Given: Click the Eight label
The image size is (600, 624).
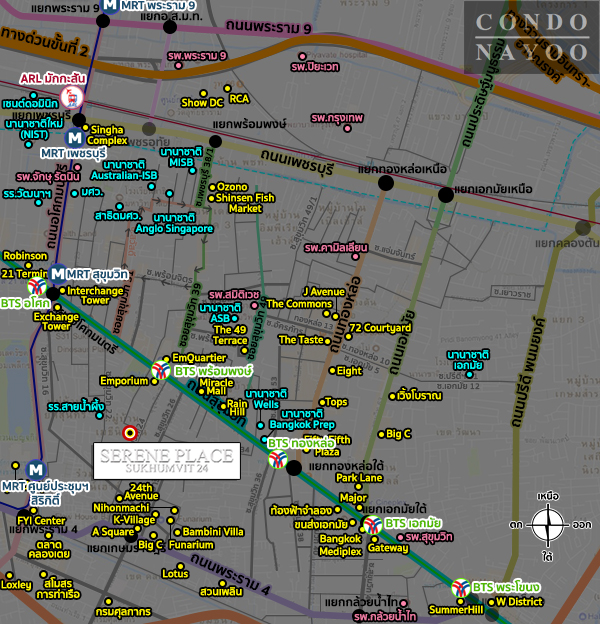Looking at the screenshot, I should [349, 370].
